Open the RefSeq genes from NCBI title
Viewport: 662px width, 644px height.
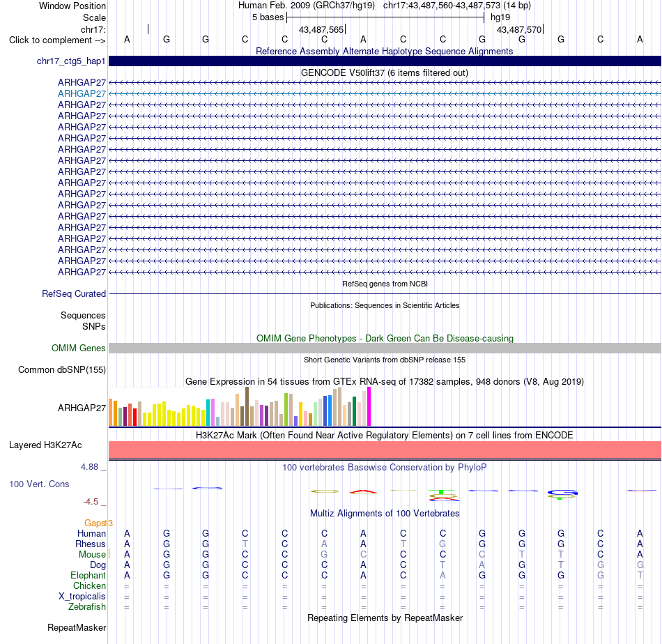pyautogui.click(x=385, y=284)
